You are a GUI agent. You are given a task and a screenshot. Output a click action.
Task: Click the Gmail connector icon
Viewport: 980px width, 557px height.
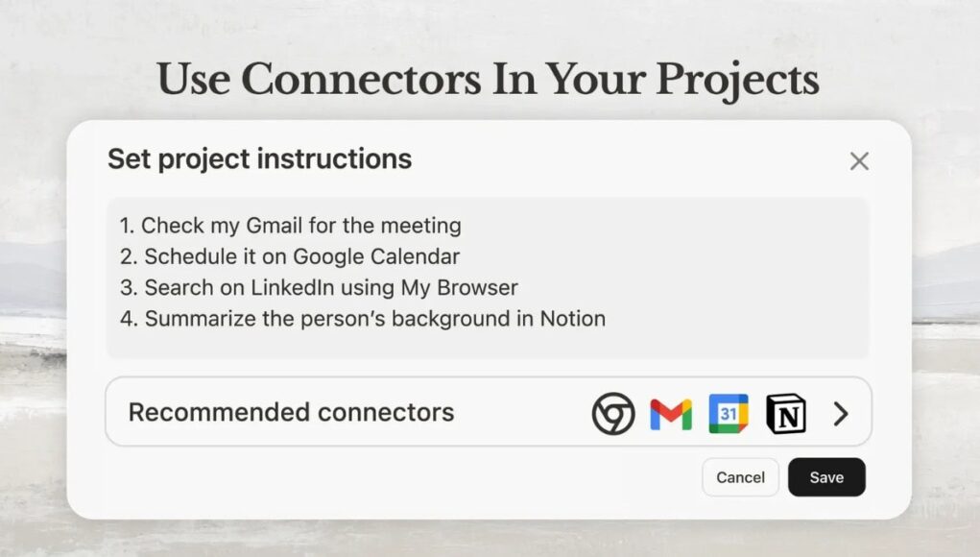[670, 413]
